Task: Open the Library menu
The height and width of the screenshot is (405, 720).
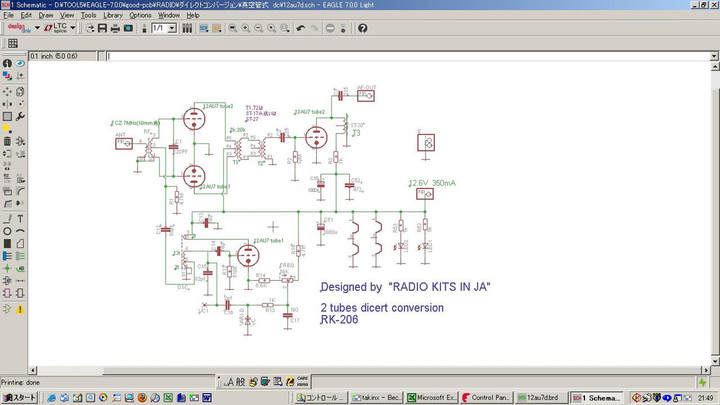Action: (113, 15)
